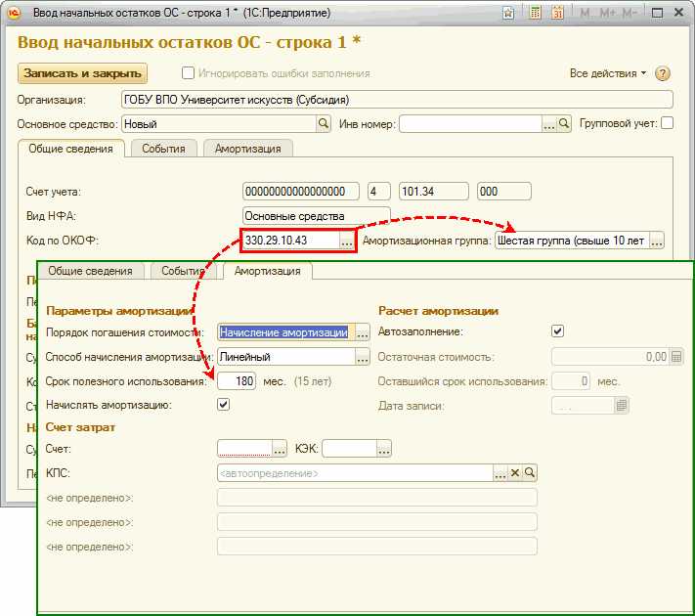Click account field 0000000000000000

tap(301, 191)
